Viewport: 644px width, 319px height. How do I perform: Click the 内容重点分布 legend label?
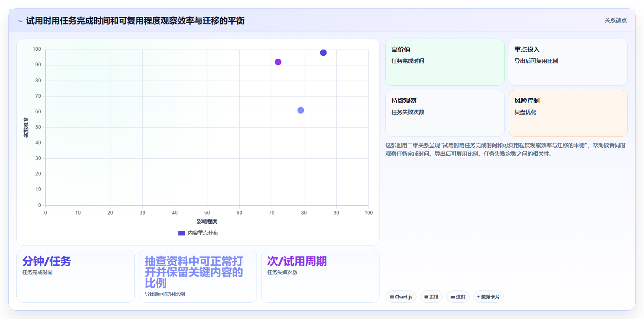pos(203,233)
